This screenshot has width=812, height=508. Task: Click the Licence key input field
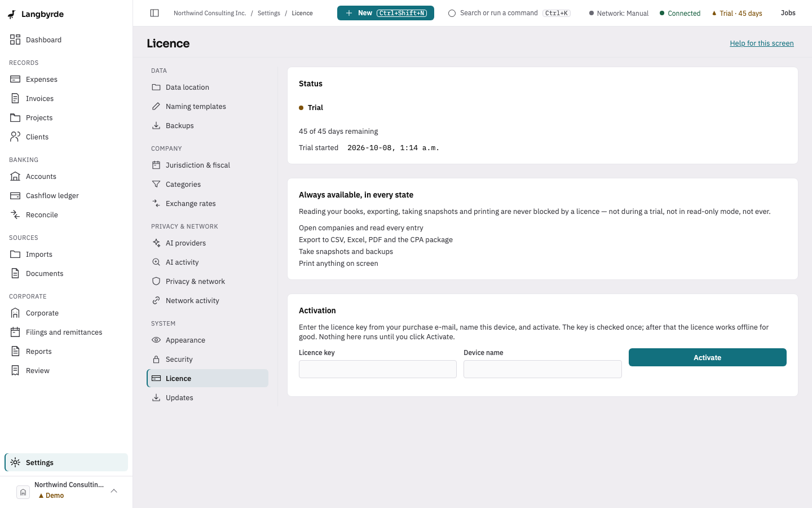coord(378,369)
